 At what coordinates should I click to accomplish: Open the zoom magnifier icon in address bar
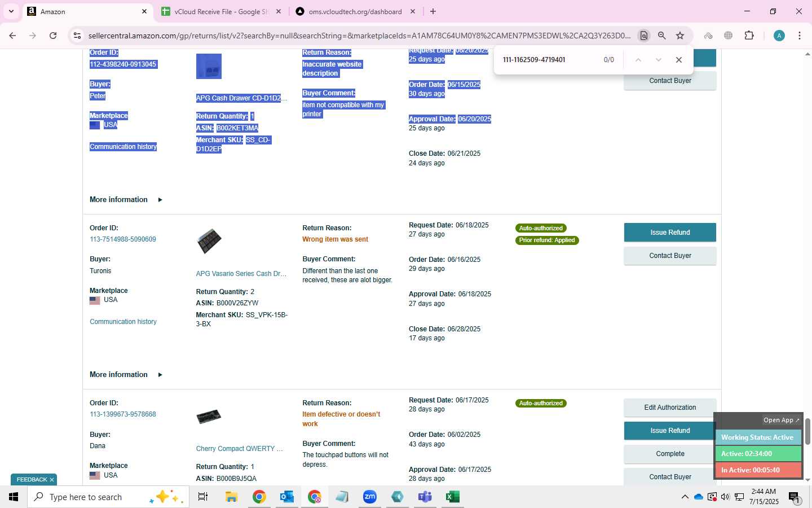click(662, 36)
